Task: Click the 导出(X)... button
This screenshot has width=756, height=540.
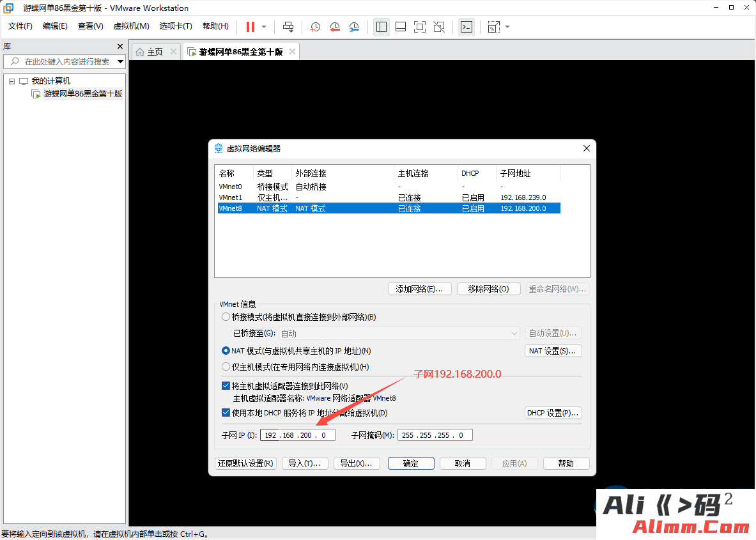Action: tap(357, 463)
